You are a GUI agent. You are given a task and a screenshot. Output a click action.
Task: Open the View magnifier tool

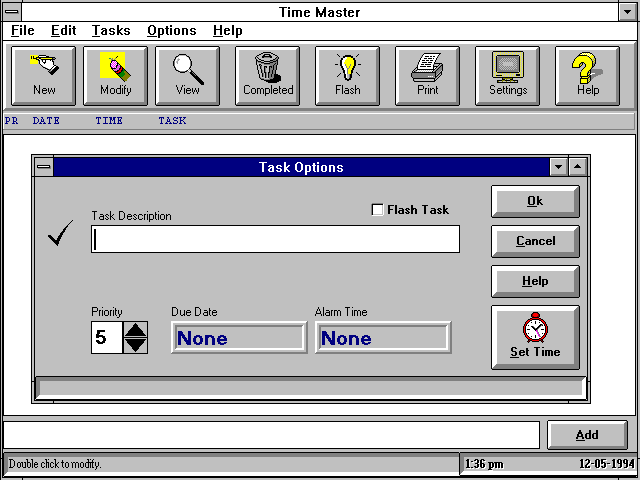coord(188,75)
